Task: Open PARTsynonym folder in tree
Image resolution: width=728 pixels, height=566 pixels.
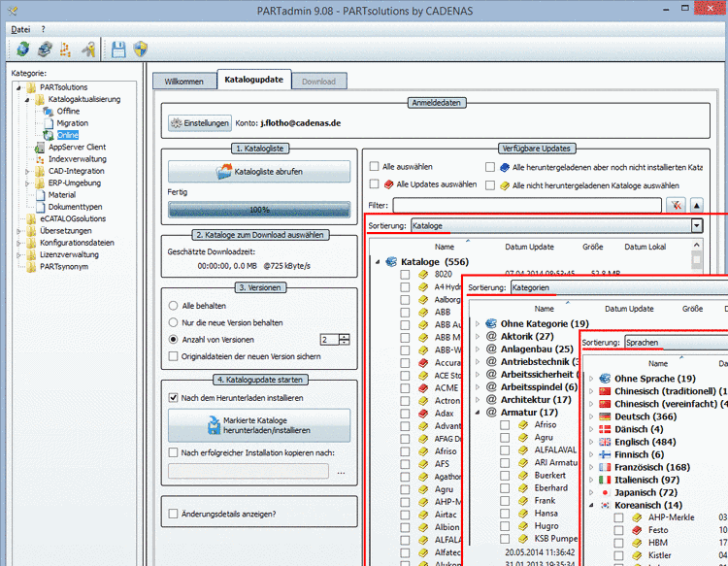Action: coord(64,267)
